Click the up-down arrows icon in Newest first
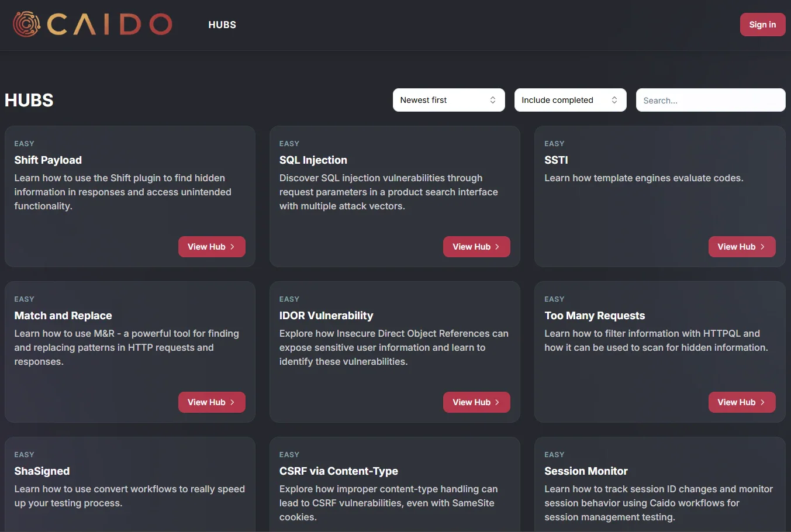Image resolution: width=791 pixels, height=532 pixels. point(493,100)
